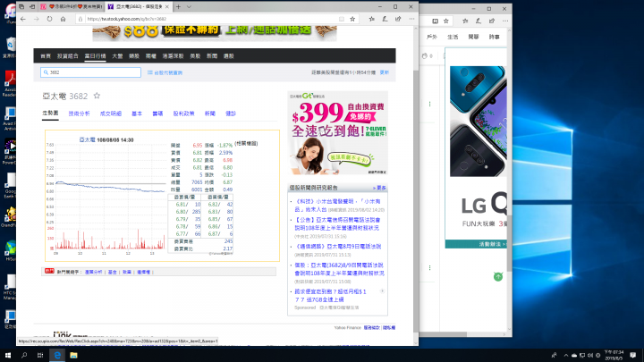Open the 【公告】亞太電信 news headline
Viewport: 644px width, 362px height.
pyautogui.click(x=337, y=223)
